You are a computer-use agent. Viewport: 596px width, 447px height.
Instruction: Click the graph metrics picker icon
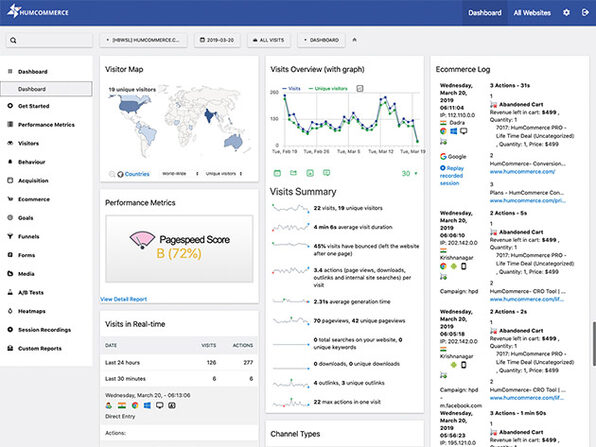click(x=360, y=88)
